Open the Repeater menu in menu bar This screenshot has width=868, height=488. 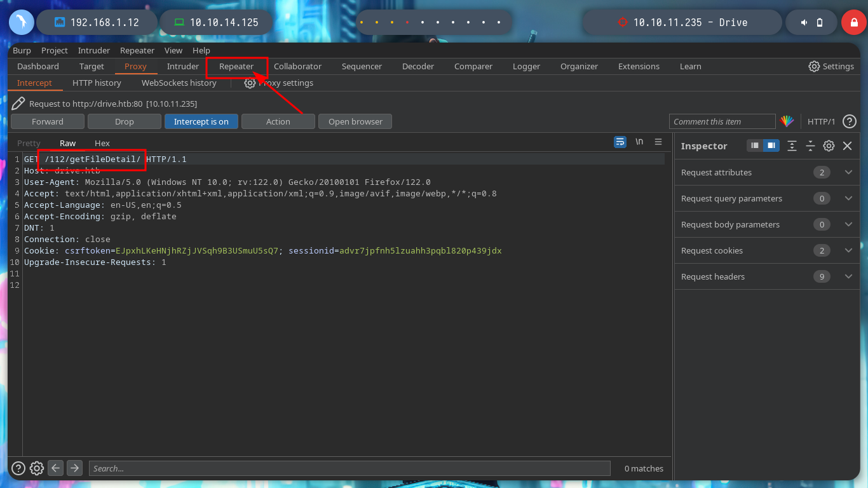click(137, 50)
